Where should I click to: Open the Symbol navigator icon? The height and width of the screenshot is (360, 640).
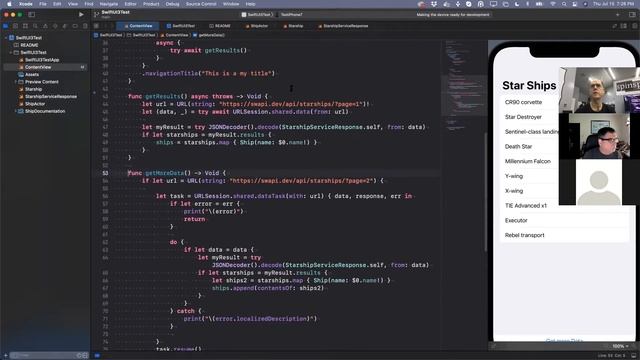click(x=25, y=26)
